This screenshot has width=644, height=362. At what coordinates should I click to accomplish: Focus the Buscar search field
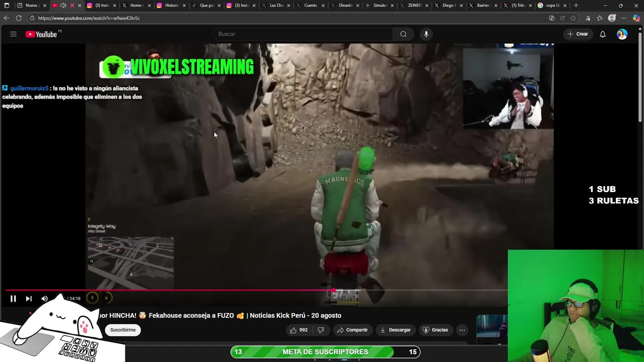303,34
